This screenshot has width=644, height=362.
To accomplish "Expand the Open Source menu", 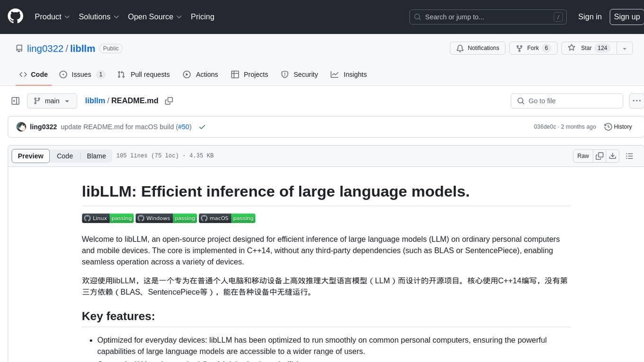I will click(x=155, y=17).
